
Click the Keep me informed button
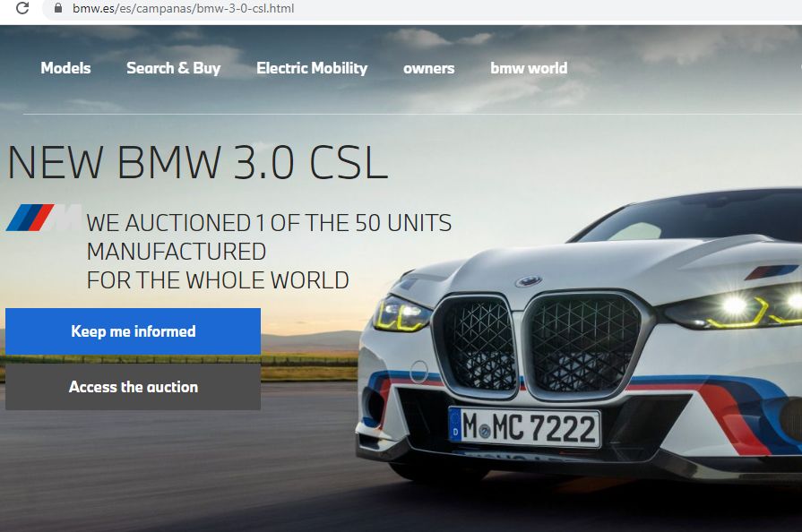click(x=133, y=331)
